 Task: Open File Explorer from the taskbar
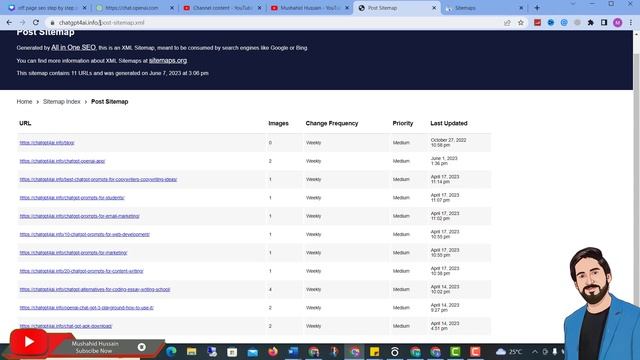(x=191, y=351)
